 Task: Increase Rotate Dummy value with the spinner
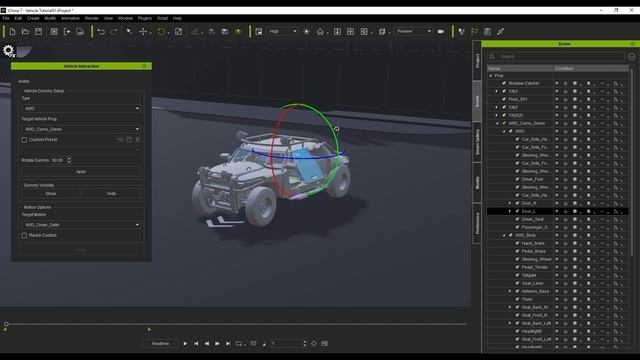coord(69,158)
